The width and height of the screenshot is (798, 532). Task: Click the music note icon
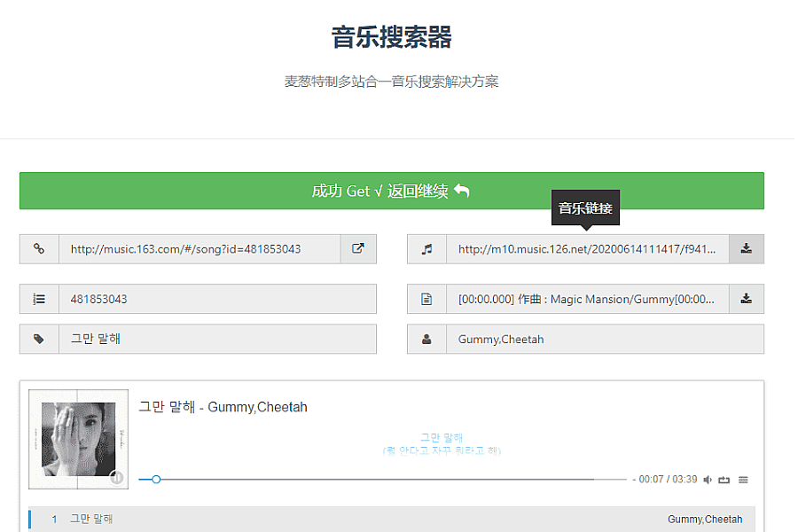[426, 249]
